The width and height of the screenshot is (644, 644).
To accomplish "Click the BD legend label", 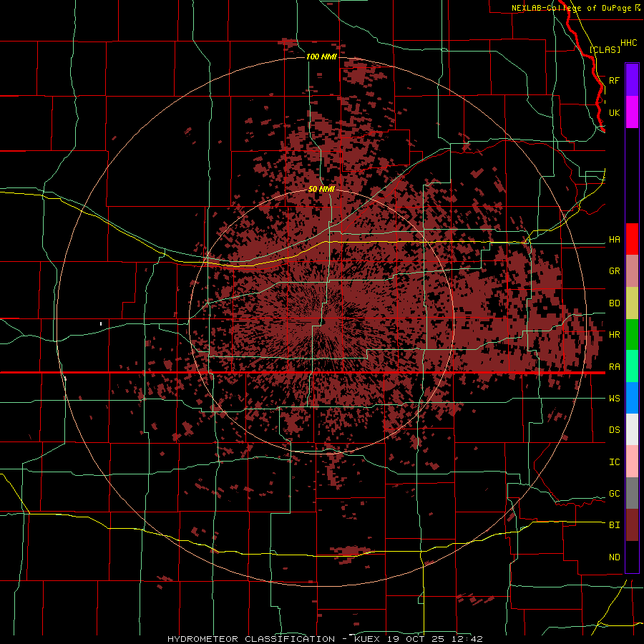I will [x=614, y=303].
